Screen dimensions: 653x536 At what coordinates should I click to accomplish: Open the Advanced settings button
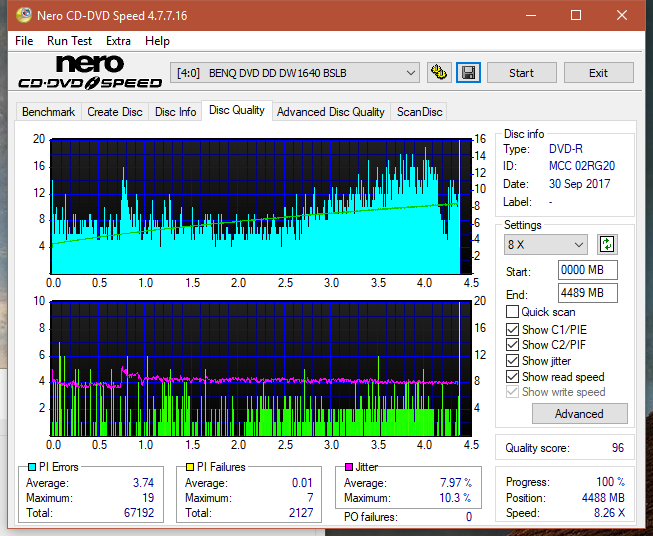579,414
